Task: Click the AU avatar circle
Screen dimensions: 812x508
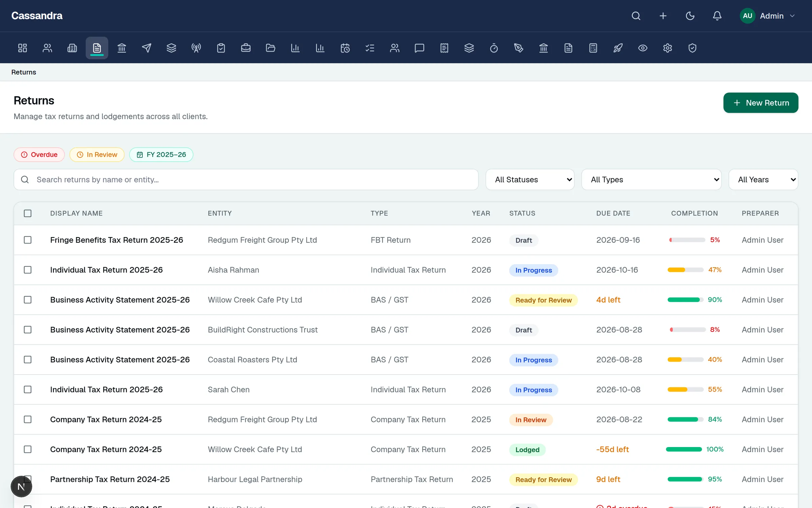Action: point(748,16)
